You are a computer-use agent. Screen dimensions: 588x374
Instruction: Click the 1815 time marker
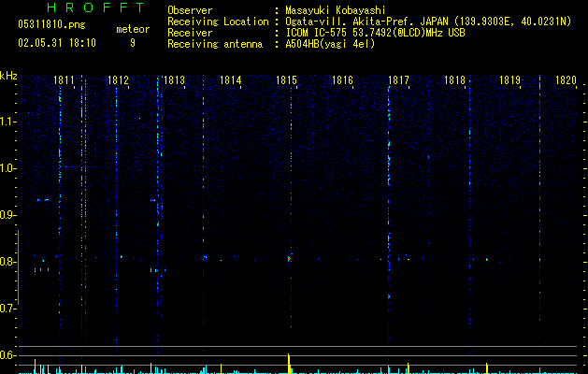286,80
